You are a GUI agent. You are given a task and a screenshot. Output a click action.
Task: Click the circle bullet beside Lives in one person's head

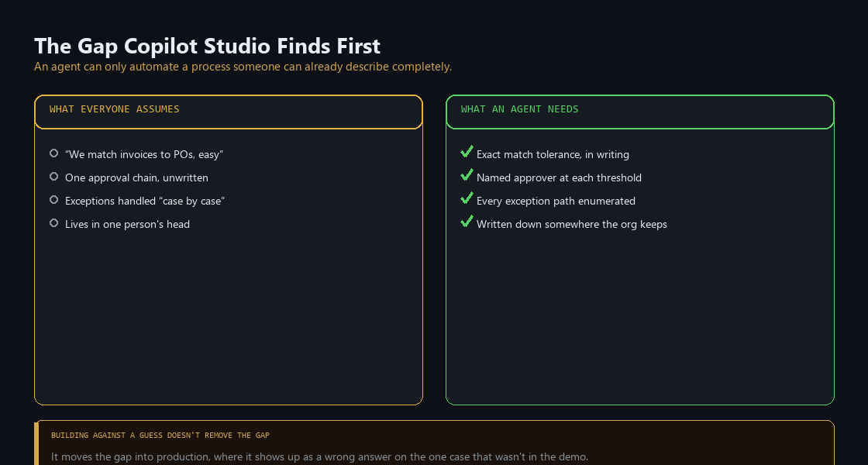53,223
